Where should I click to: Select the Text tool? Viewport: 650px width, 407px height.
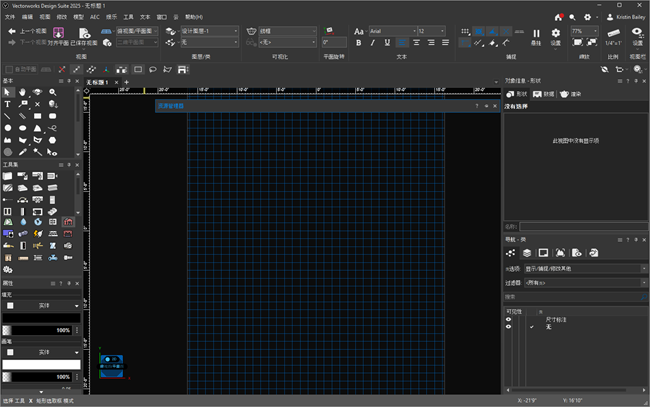pyautogui.click(x=7, y=104)
